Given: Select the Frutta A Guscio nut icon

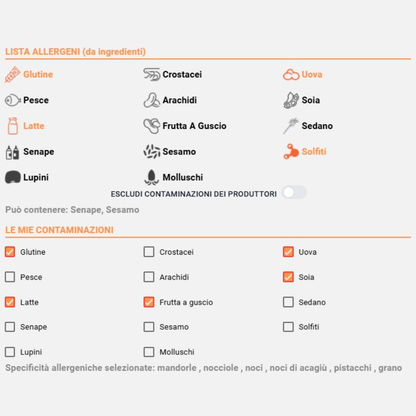Looking at the screenshot, I should [151, 126].
